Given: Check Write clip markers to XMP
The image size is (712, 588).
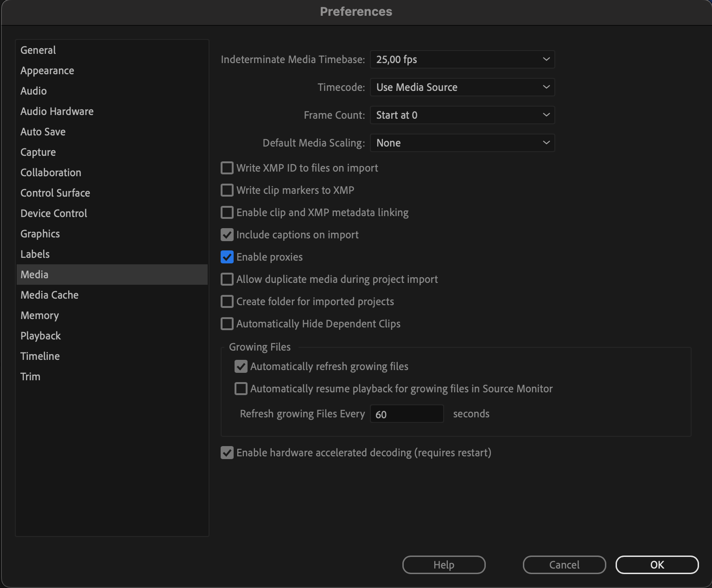Looking at the screenshot, I should click(227, 190).
